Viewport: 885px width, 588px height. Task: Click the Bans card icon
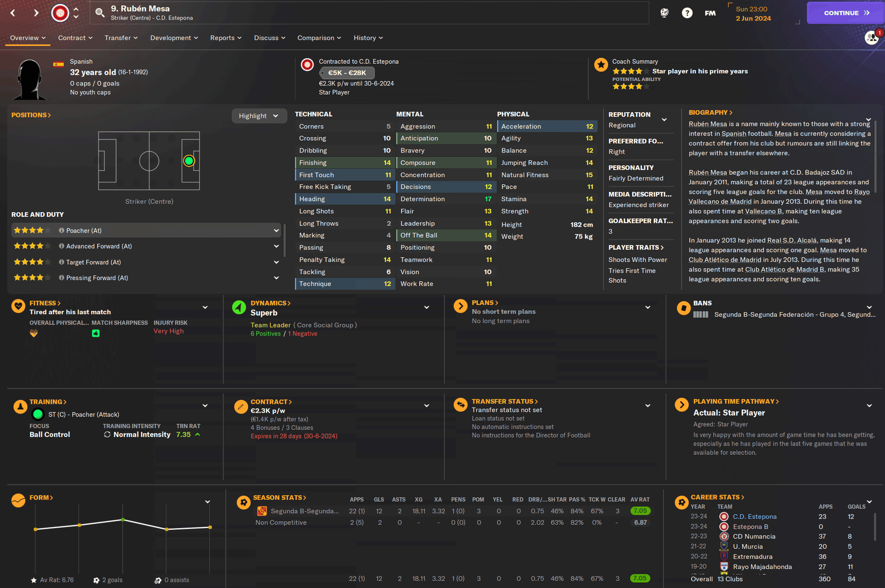pos(684,308)
